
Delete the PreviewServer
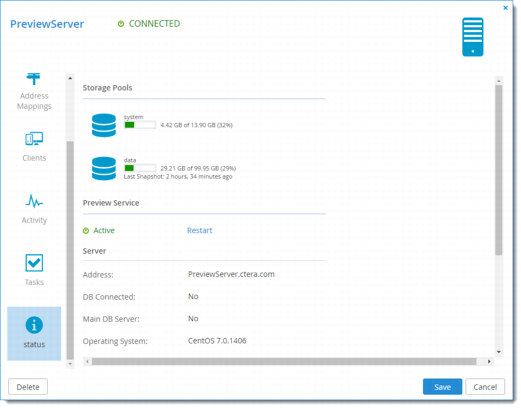coord(28,387)
